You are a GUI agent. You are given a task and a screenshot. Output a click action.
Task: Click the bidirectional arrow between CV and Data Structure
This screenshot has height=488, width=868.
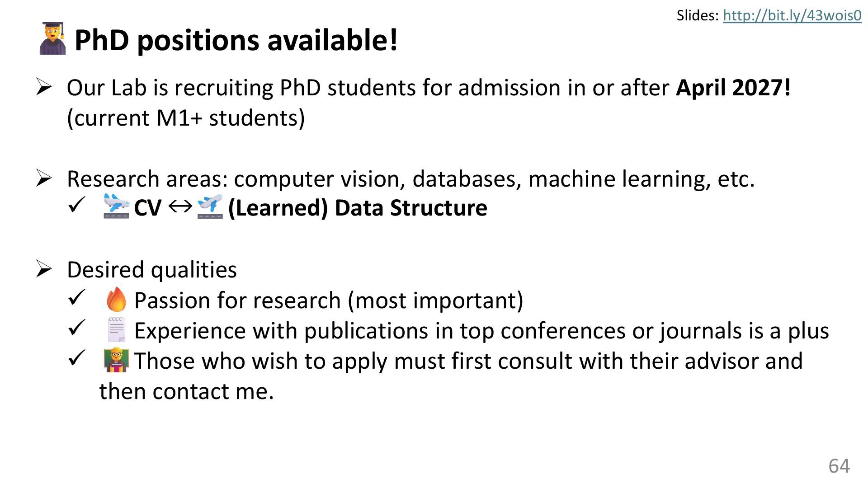180,207
